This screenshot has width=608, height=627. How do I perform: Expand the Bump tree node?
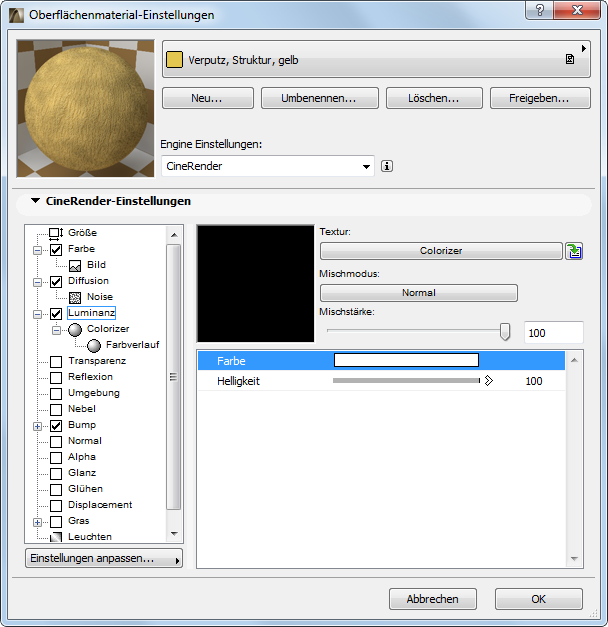click(x=37, y=426)
